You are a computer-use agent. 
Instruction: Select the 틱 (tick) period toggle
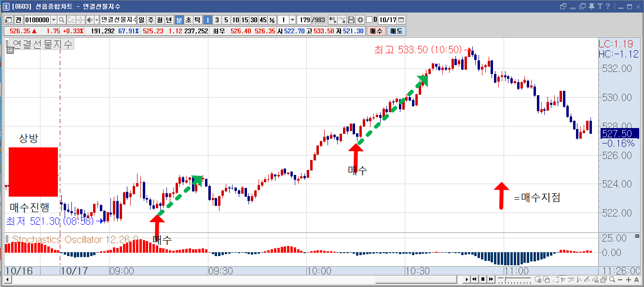197,20
